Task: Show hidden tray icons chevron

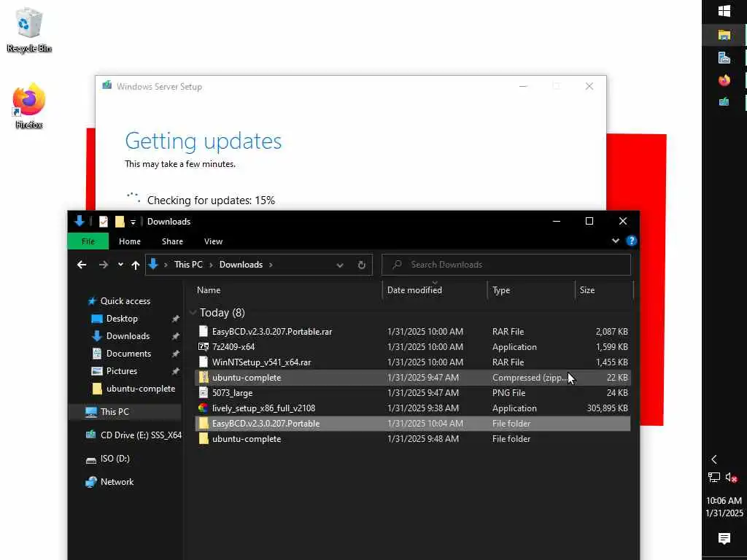Action: point(713,459)
